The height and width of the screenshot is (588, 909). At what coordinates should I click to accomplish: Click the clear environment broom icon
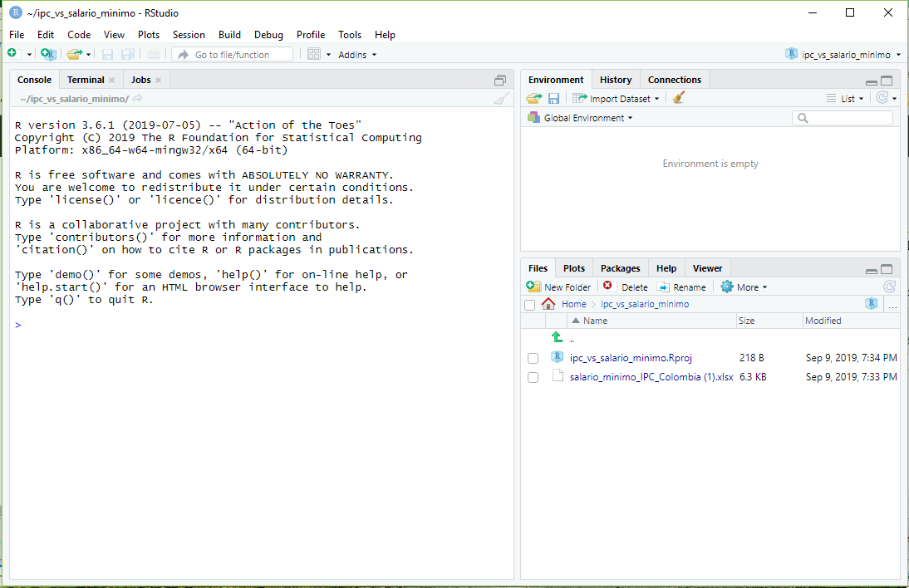coord(678,97)
